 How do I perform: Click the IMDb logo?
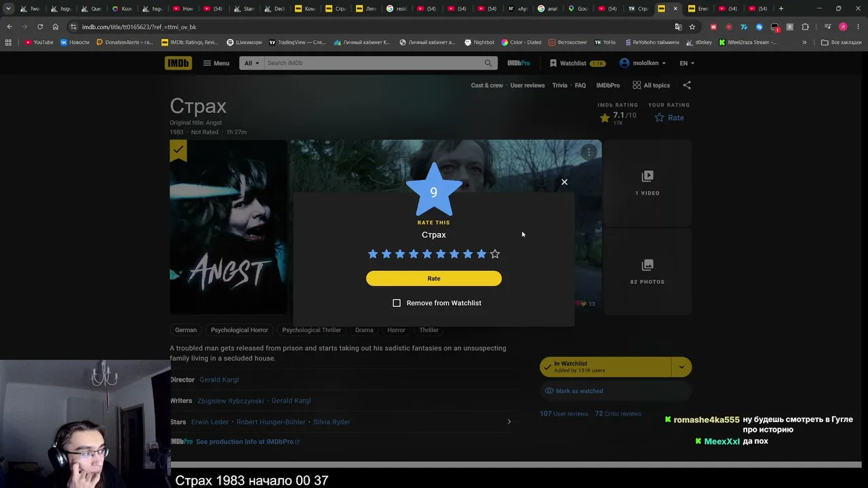pos(178,63)
